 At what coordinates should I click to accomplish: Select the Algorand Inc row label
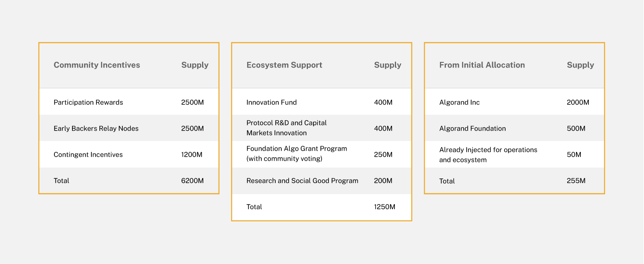point(459,102)
